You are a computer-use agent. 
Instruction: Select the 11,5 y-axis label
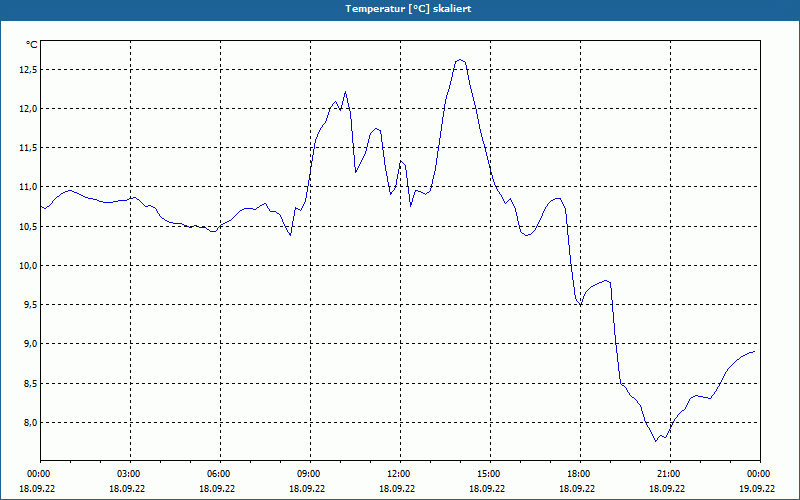28,148
